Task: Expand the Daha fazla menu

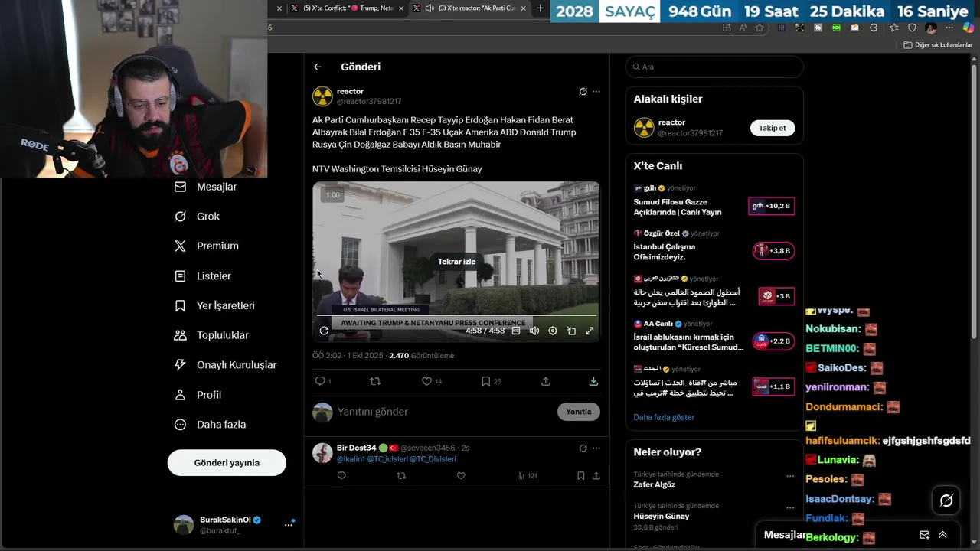Action: click(210, 425)
